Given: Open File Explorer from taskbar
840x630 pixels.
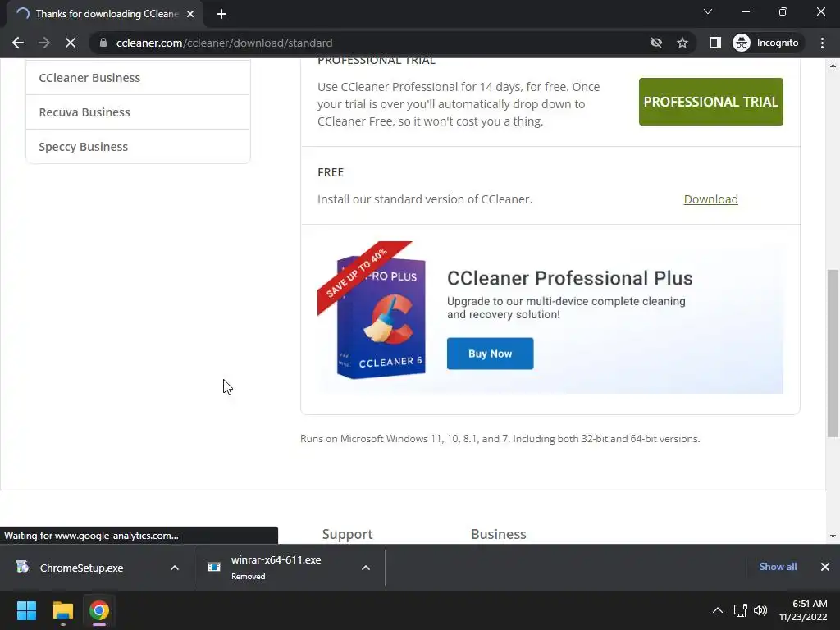Looking at the screenshot, I should click(x=62, y=610).
